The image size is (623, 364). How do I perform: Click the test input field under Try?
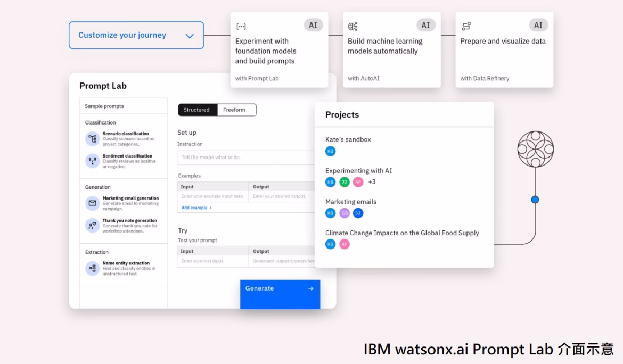(213, 261)
